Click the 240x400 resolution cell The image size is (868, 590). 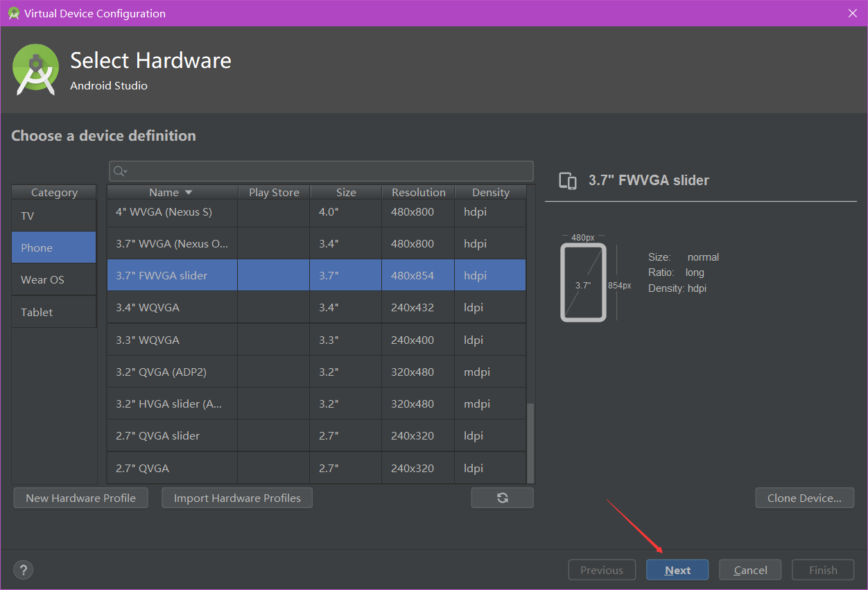(x=419, y=340)
